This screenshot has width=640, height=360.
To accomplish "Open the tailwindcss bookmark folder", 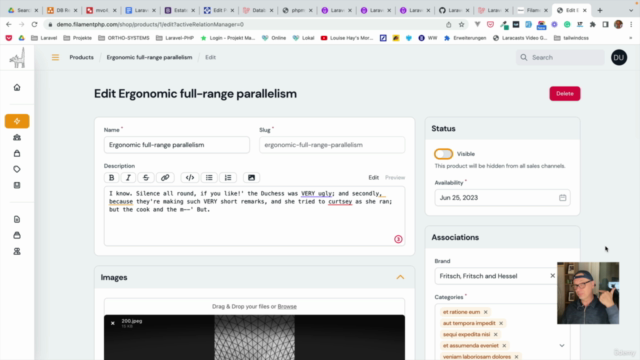I will (x=571, y=38).
